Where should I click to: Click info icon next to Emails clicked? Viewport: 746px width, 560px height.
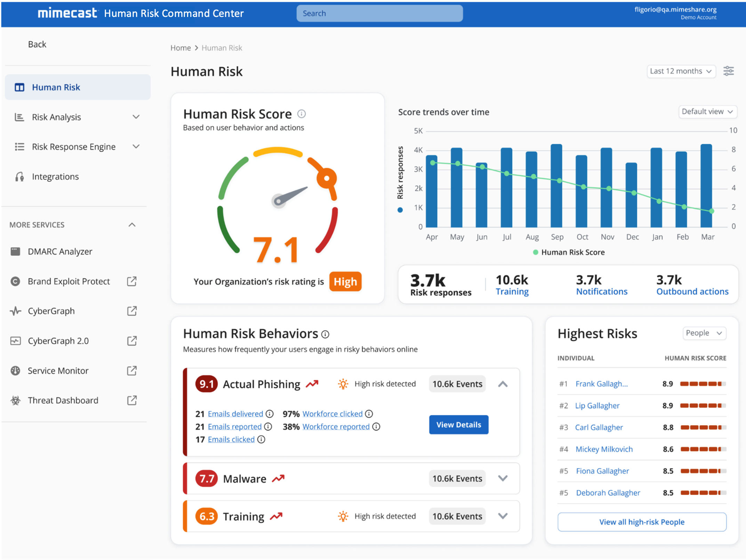pos(261,440)
